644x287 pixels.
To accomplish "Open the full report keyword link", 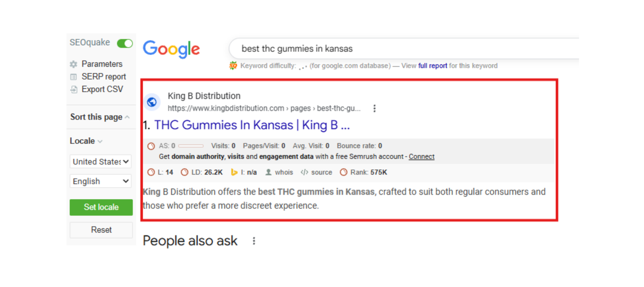I will [432, 66].
